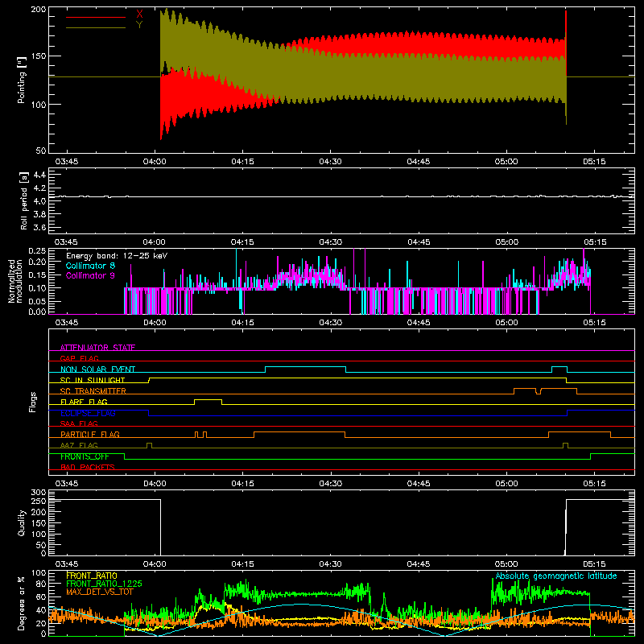The width and height of the screenshot is (644, 644).
Task: Select the SC_TRANSMITTER flag label
Action: coord(93,391)
